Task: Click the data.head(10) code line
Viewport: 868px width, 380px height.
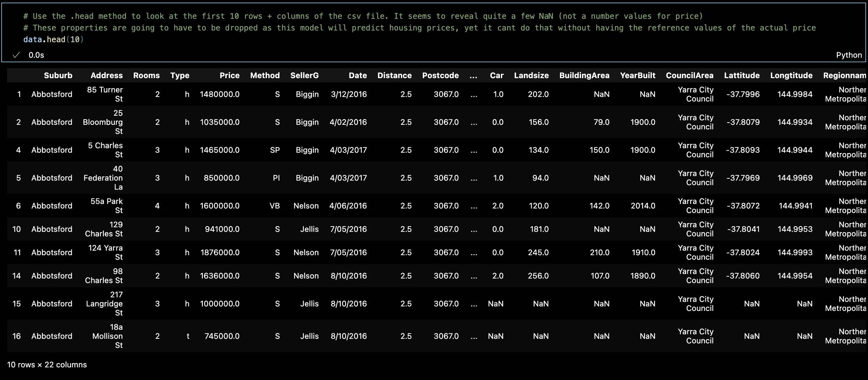Action: click(x=53, y=39)
